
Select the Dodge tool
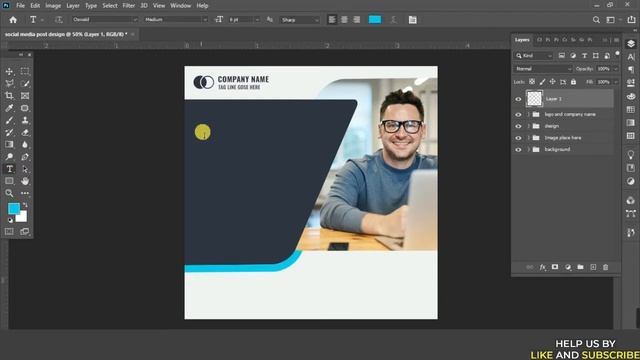[x=9, y=157]
